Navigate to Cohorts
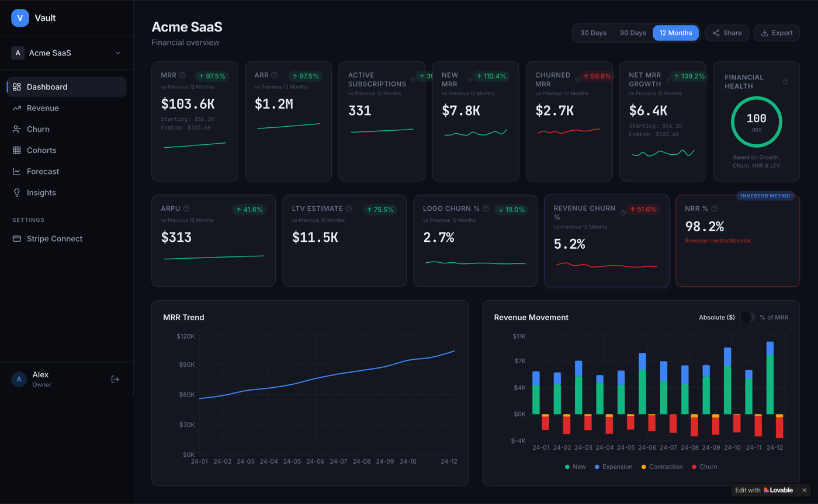Image resolution: width=818 pixels, height=504 pixels. (x=67, y=150)
